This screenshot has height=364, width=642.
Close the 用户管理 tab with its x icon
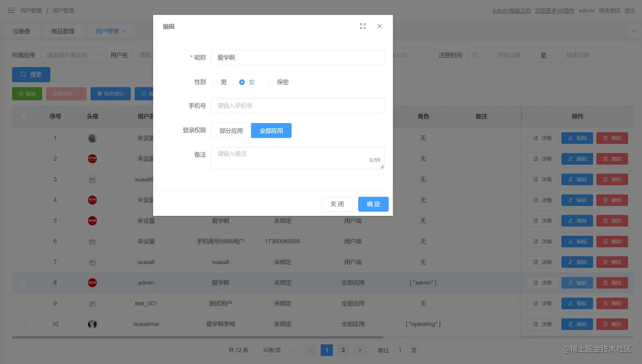pyautogui.click(x=124, y=31)
